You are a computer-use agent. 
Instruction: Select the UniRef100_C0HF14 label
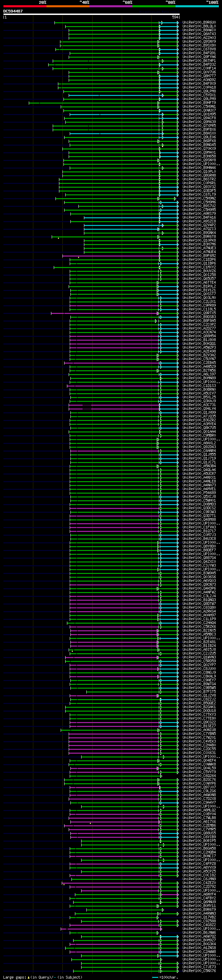(x=199, y=68)
